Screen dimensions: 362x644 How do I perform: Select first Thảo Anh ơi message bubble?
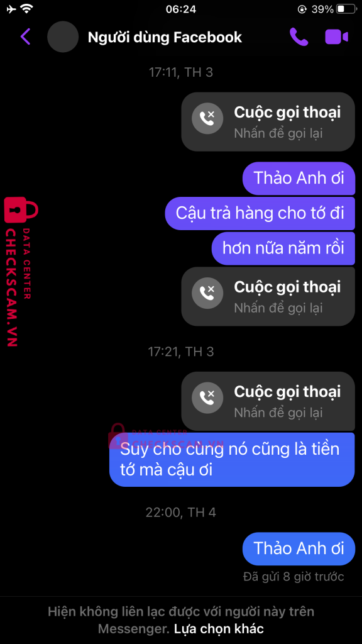pyautogui.click(x=299, y=178)
